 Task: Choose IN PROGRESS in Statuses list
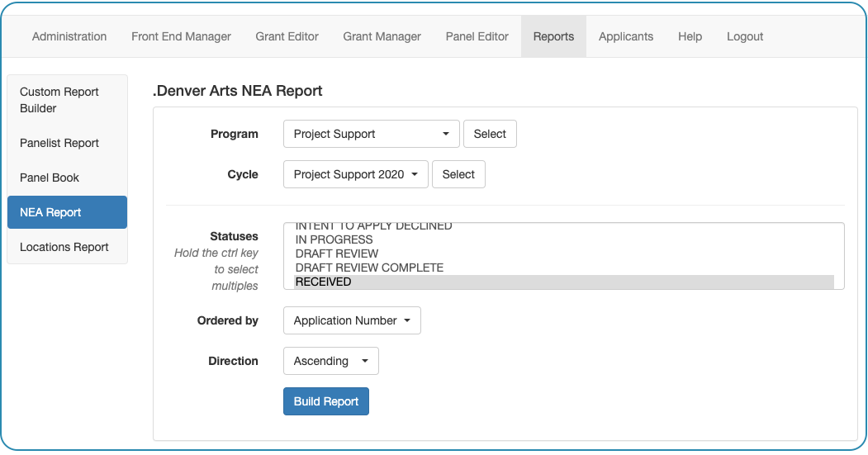563,239
